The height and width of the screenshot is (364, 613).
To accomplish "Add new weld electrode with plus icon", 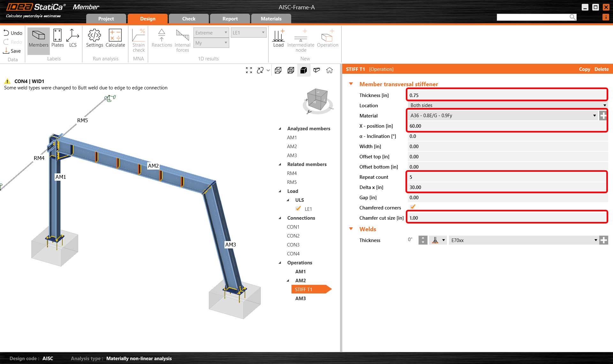I will 603,240.
